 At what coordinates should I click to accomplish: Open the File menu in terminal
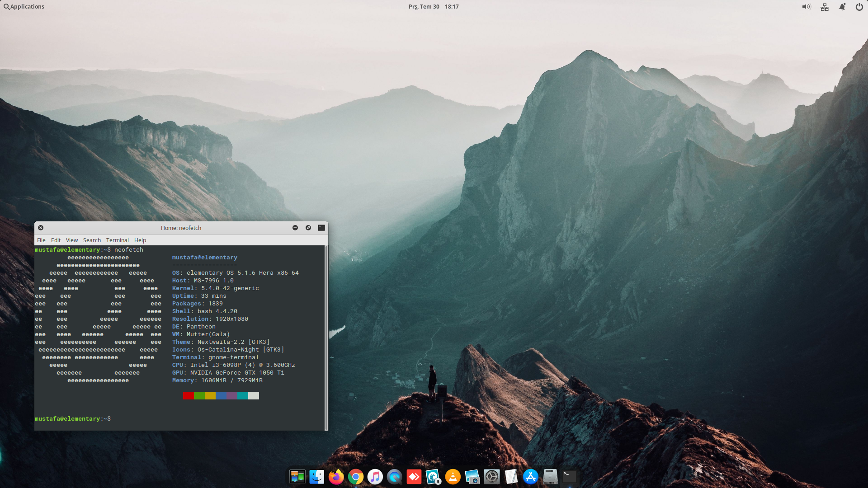41,240
